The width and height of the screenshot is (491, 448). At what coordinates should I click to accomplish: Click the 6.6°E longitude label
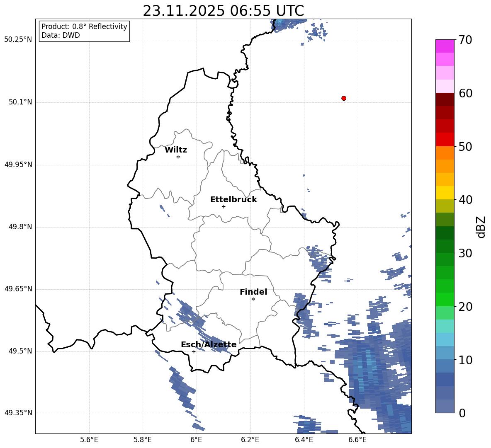[357, 440]
